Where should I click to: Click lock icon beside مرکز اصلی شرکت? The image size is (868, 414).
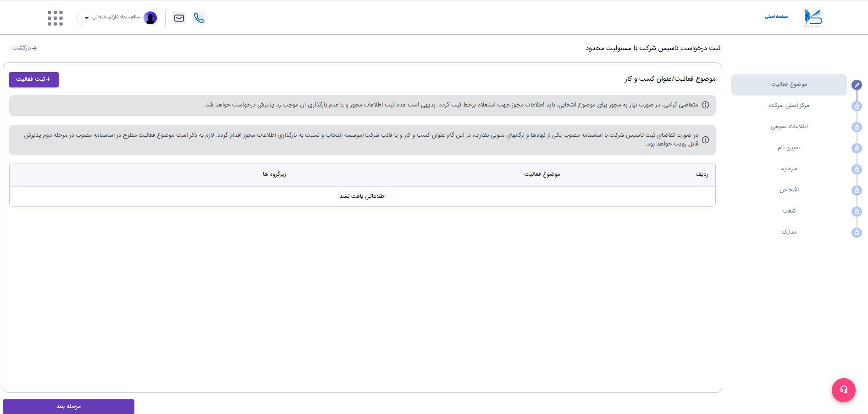point(857,106)
